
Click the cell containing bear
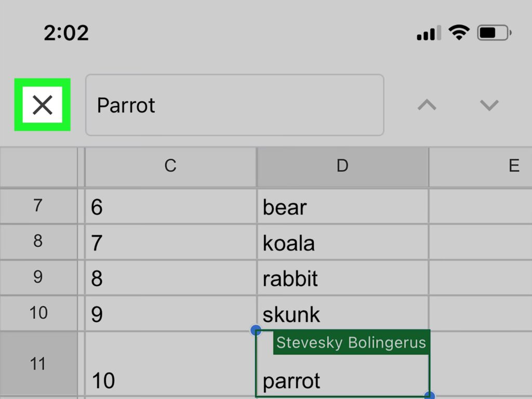click(x=342, y=207)
